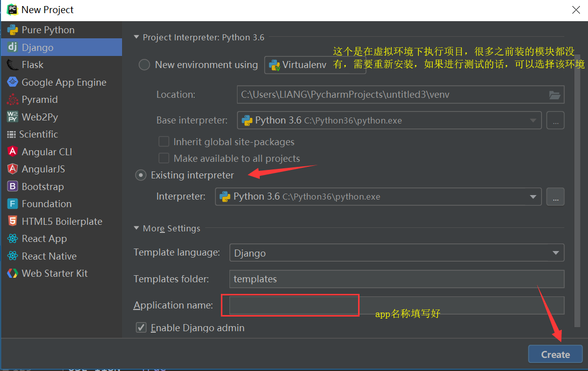Choose the Google App Engine icon
This screenshot has width=588, height=371.
(13, 82)
